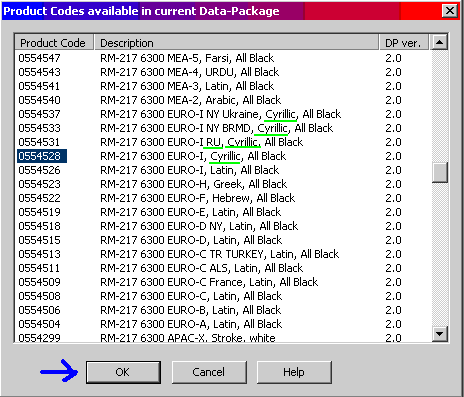Open Help for product codes

tap(294, 372)
